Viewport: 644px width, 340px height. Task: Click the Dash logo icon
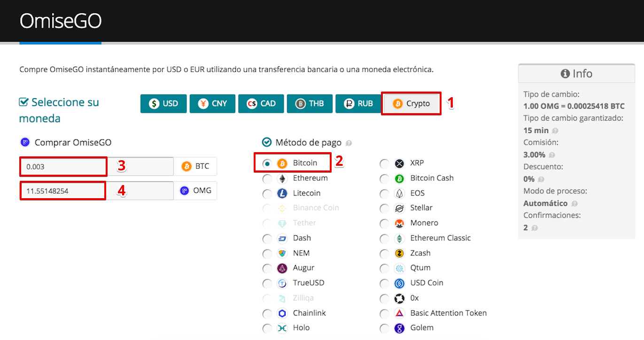pos(282,239)
